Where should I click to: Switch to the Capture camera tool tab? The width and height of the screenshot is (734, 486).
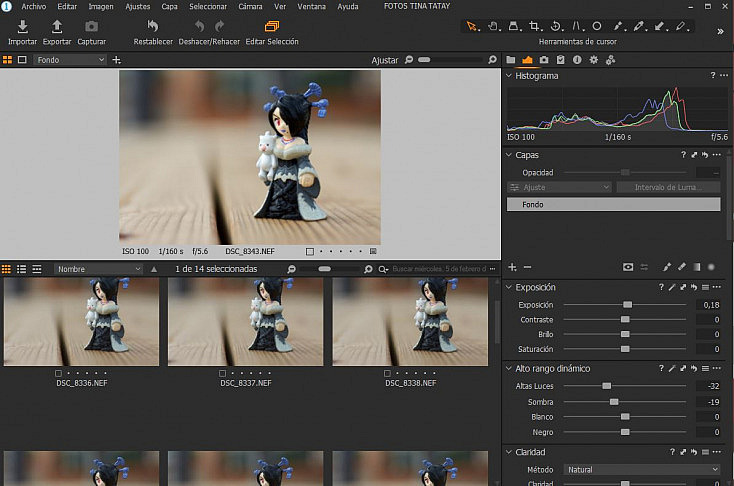point(544,60)
